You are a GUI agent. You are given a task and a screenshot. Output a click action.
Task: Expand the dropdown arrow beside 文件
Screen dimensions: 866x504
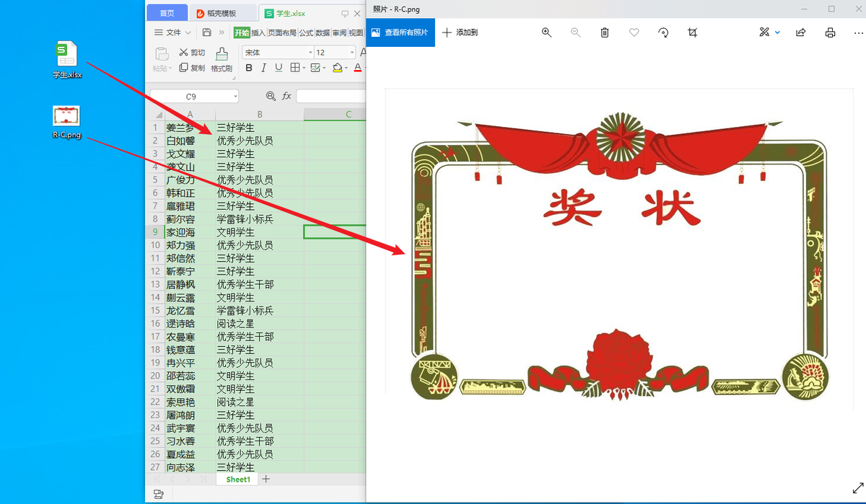(188, 32)
